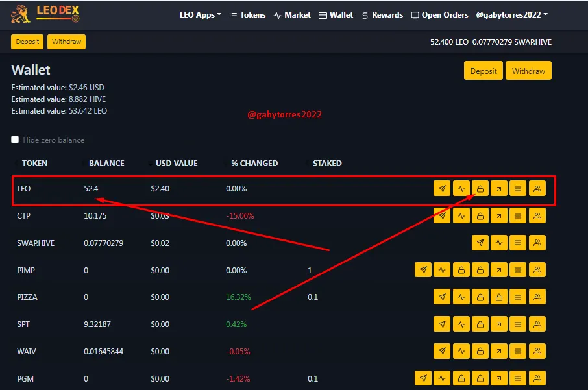Click the PIZZA 16.32% change value
Image resolution: width=588 pixels, height=390 pixels.
238,297
